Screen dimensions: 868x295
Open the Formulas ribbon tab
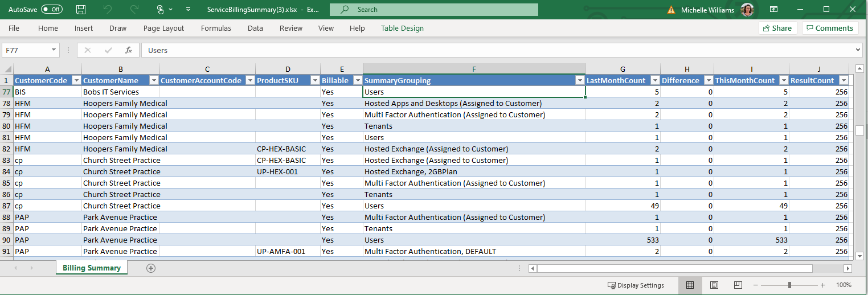tap(216, 28)
